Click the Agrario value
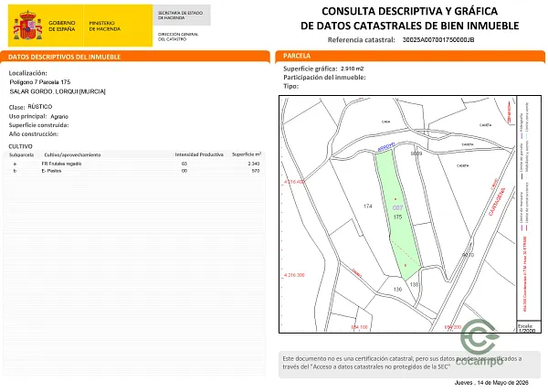The image size is (548, 392). 59,116
